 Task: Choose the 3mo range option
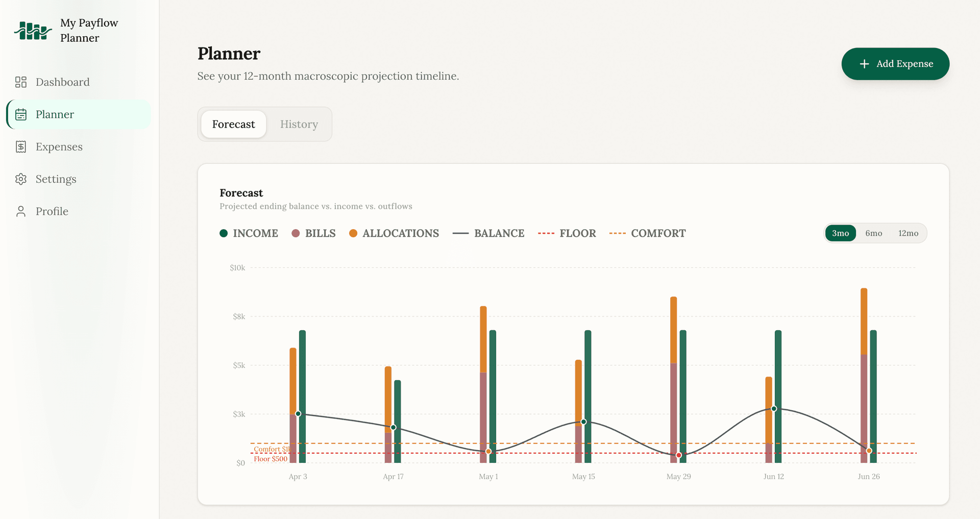click(x=840, y=233)
